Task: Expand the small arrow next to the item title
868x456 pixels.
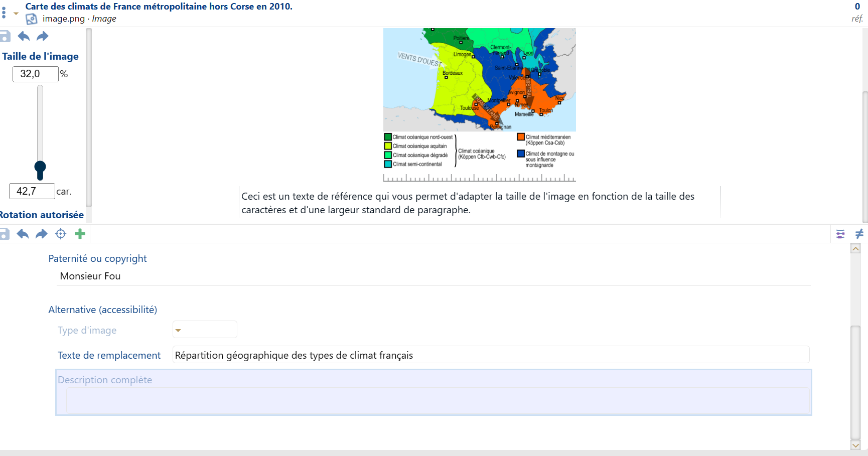Action: (x=16, y=14)
